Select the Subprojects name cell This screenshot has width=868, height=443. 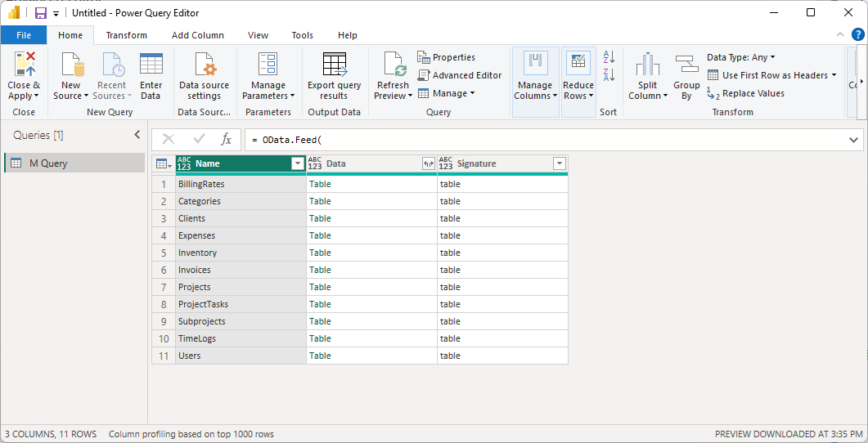241,321
